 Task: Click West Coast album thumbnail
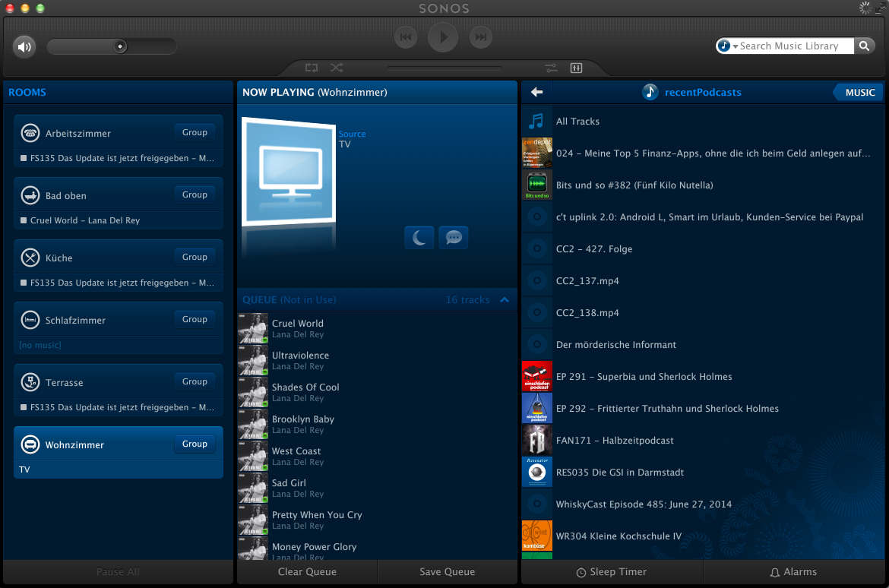[x=253, y=456]
